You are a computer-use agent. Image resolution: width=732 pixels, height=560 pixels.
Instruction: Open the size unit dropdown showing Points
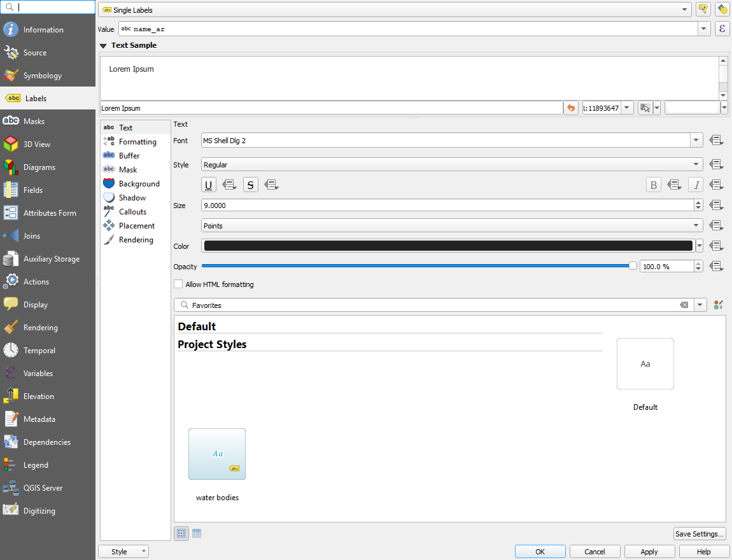click(452, 225)
